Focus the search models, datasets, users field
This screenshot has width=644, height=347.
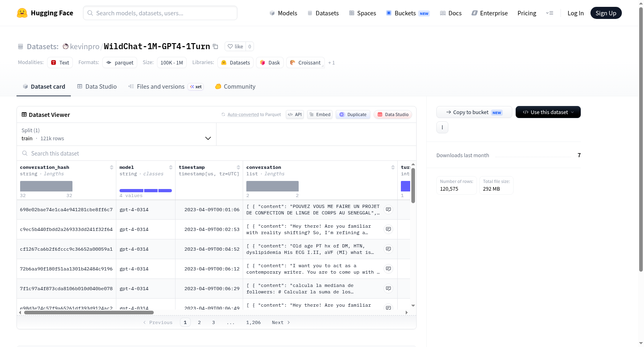(x=160, y=13)
